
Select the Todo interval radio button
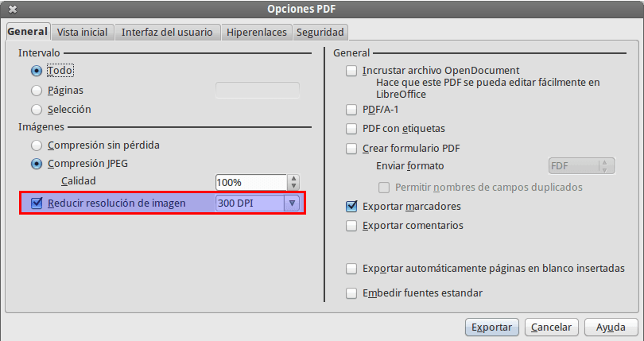(37, 71)
